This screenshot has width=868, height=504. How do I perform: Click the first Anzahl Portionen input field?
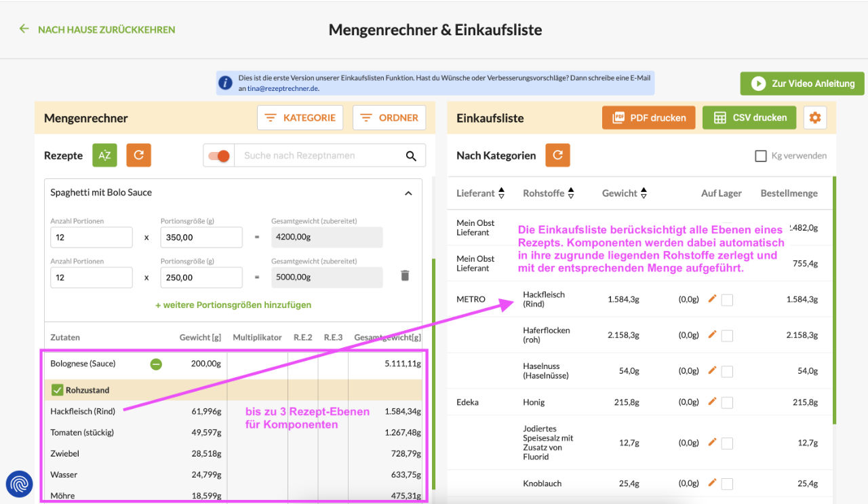pyautogui.click(x=91, y=237)
